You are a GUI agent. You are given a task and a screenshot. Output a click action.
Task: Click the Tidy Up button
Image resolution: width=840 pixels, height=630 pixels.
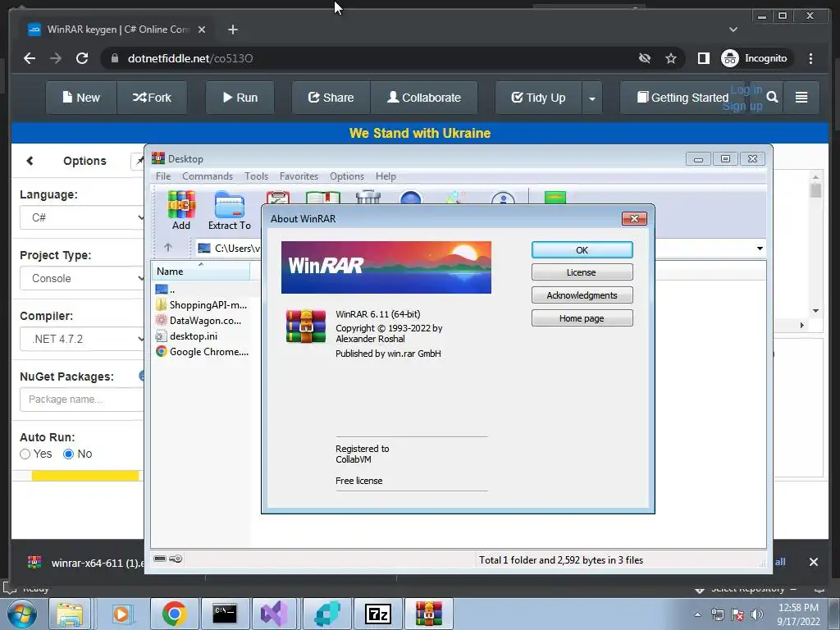(538, 98)
